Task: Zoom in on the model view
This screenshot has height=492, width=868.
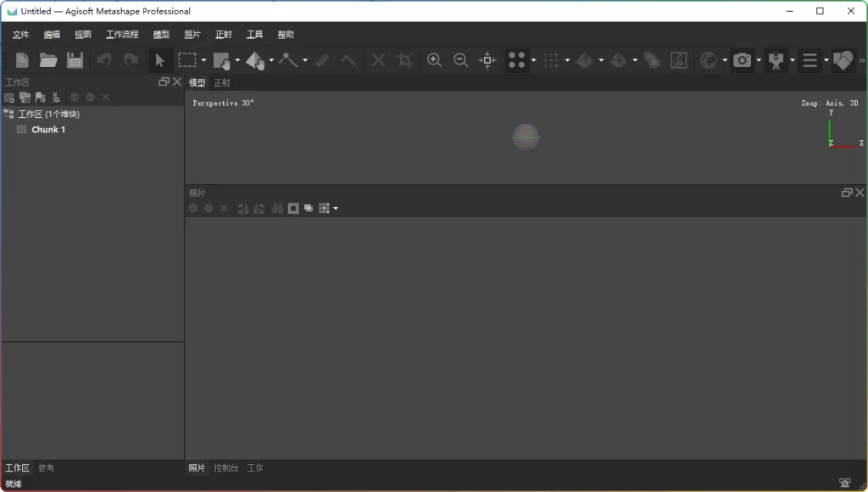Action: tap(434, 60)
